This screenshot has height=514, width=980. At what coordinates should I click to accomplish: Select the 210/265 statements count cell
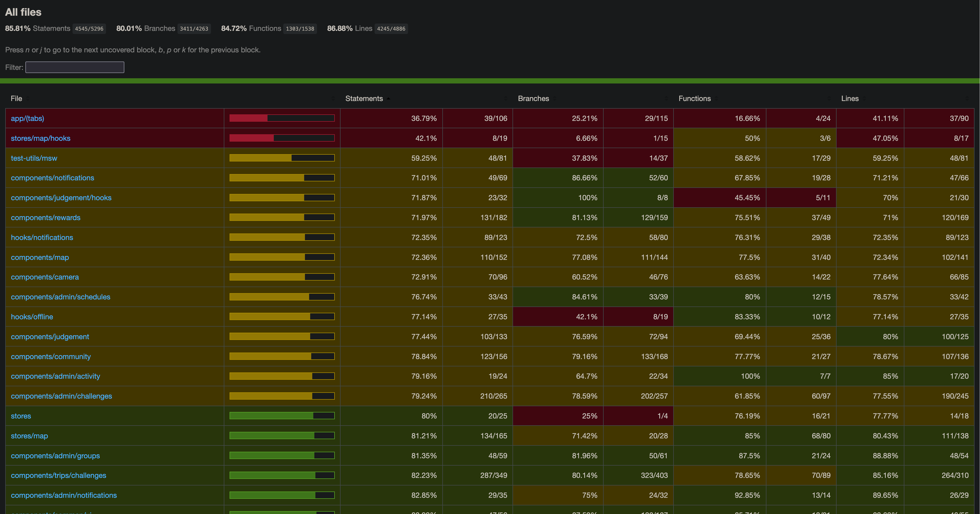(478, 396)
